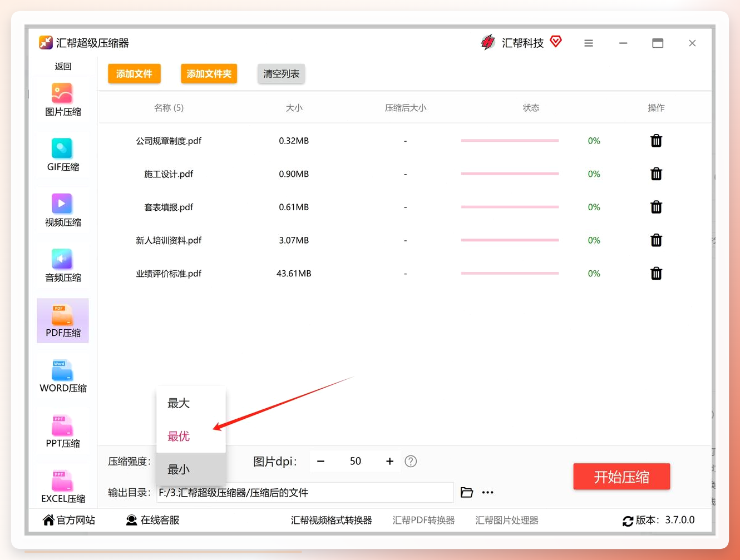Choose 最大 compression strength option

pyautogui.click(x=191, y=403)
